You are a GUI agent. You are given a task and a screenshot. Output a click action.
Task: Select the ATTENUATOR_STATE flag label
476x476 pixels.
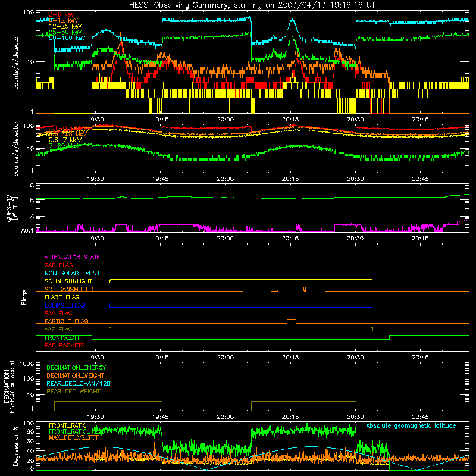click(x=72, y=257)
